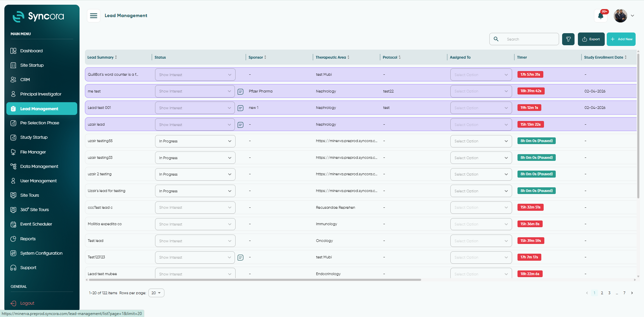Open the filter funnel icon
This screenshot has width=644, height=317.
(x=568, y=39)
